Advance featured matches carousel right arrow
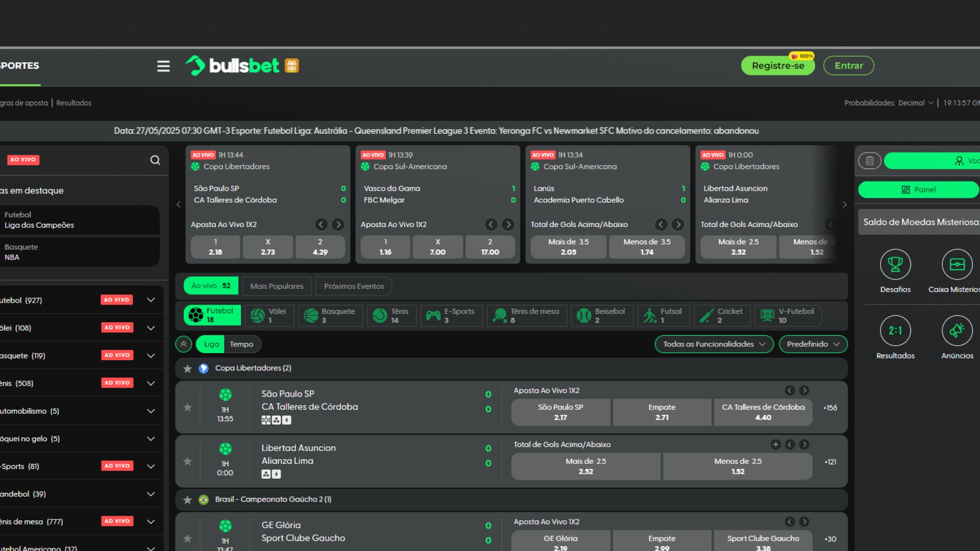Viewport: 980px width, 551px height. [x=845, y=205]
